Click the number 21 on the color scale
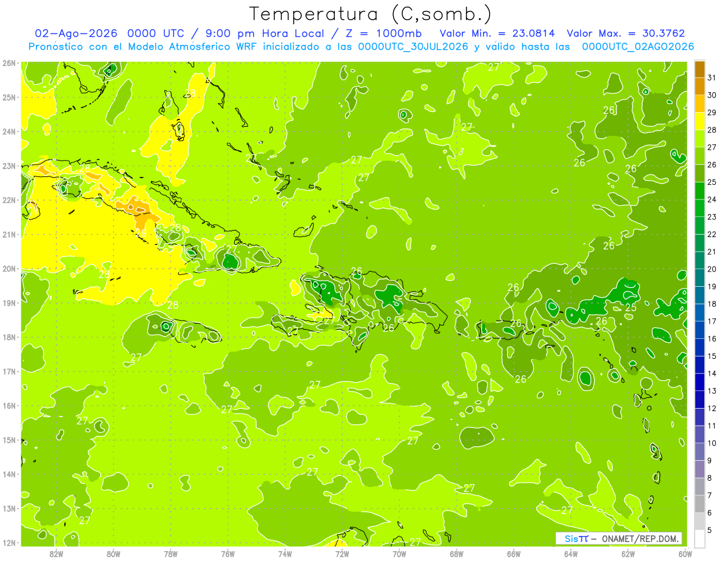The image size is (728, 562). [x=712, y=252]
